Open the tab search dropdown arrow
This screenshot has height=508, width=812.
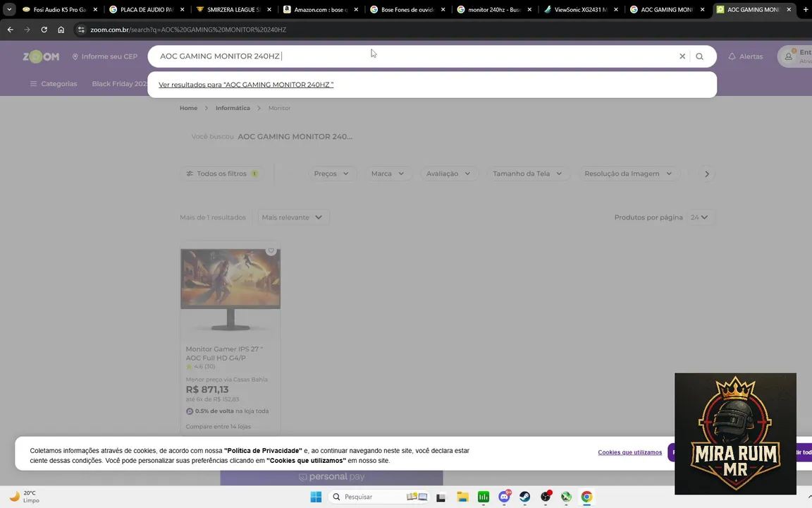(9, 9)
